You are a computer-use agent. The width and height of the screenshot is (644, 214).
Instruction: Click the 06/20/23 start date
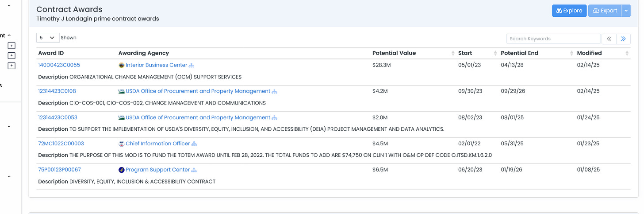[x=470, y=170]
